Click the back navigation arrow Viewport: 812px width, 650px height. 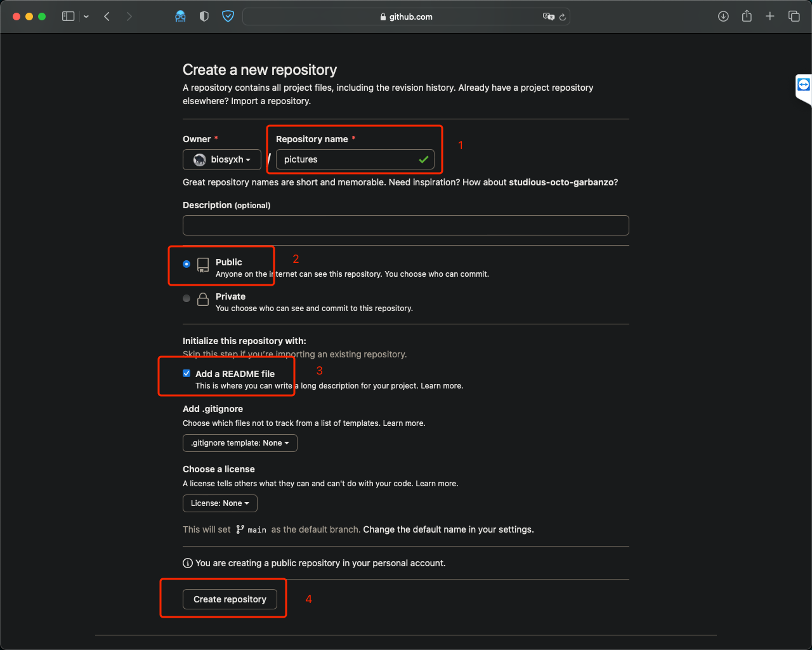click(x=107, y=16)
